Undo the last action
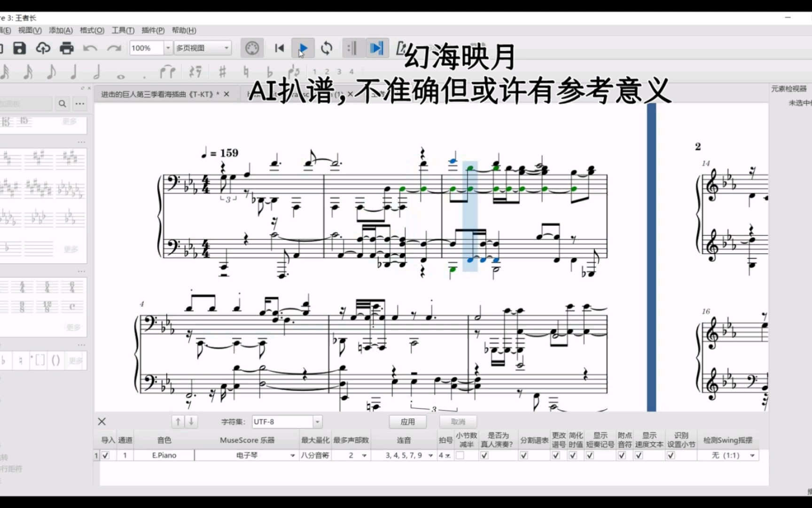Screen dimensions: 812x508 point(90,48)
